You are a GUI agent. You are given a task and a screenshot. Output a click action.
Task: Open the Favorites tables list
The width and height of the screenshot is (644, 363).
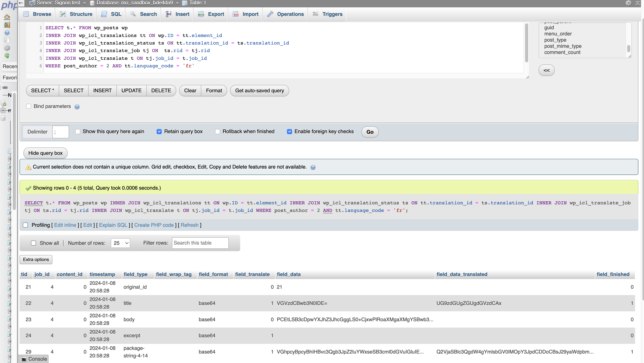(9, 78)
